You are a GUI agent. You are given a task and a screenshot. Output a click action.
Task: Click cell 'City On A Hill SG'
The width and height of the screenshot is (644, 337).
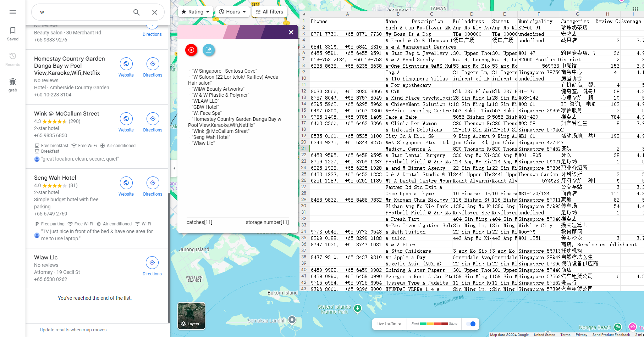pyautogui.click(x=409, y=136)
